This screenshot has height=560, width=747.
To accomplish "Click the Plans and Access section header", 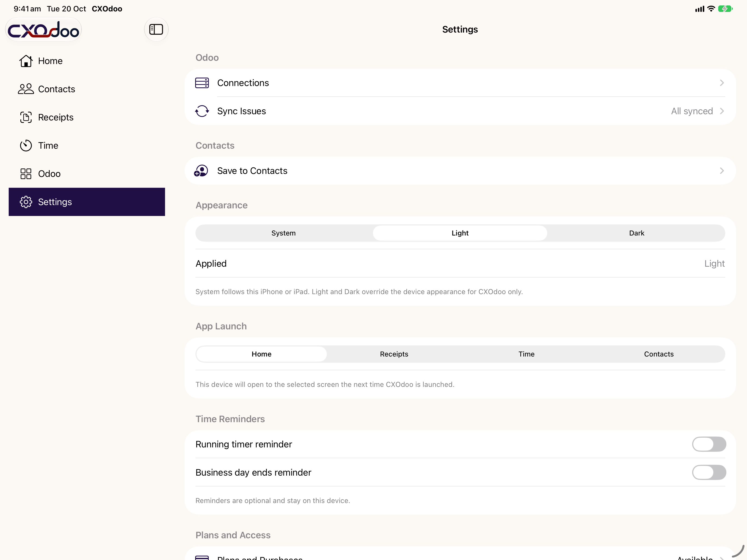I will pyautogui.click(x=233, y=535).
